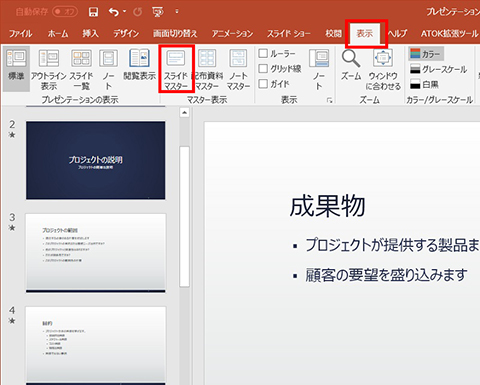Click animation star icon beside slide 3

[x=12, y=228]
